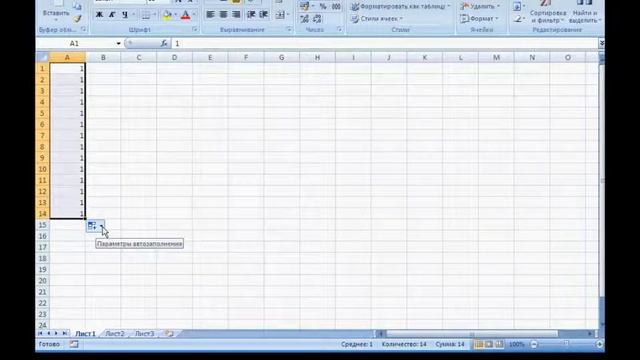Image resolution: width=640 pixels, height=360 pixels.
Task: Click the cell borders icon
Action: point(146,15)
